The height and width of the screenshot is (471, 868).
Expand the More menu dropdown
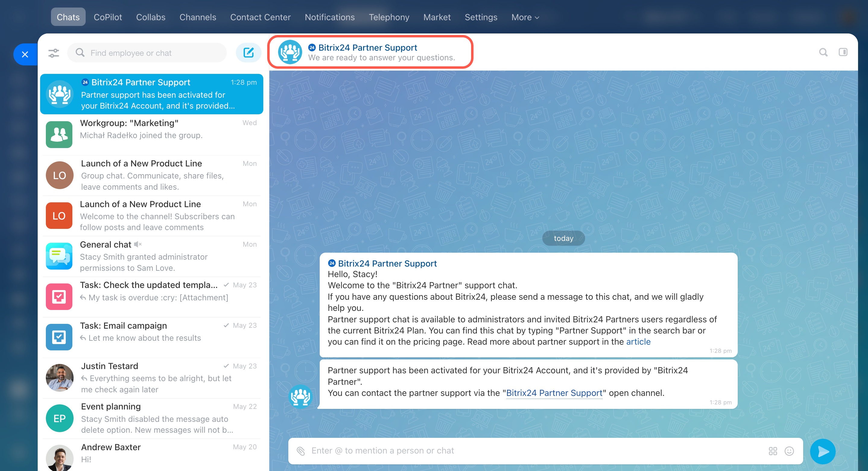(x=525, y=17)
